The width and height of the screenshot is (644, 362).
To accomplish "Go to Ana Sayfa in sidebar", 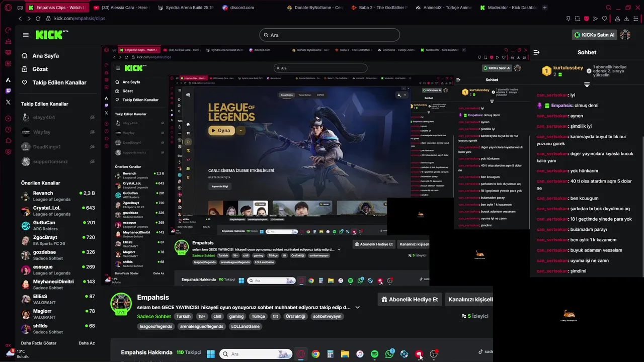I will [x=40, y=56].
